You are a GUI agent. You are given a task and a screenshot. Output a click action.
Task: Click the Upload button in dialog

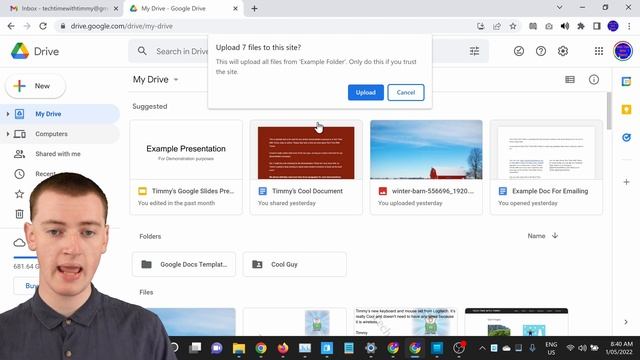pos(365,92)
